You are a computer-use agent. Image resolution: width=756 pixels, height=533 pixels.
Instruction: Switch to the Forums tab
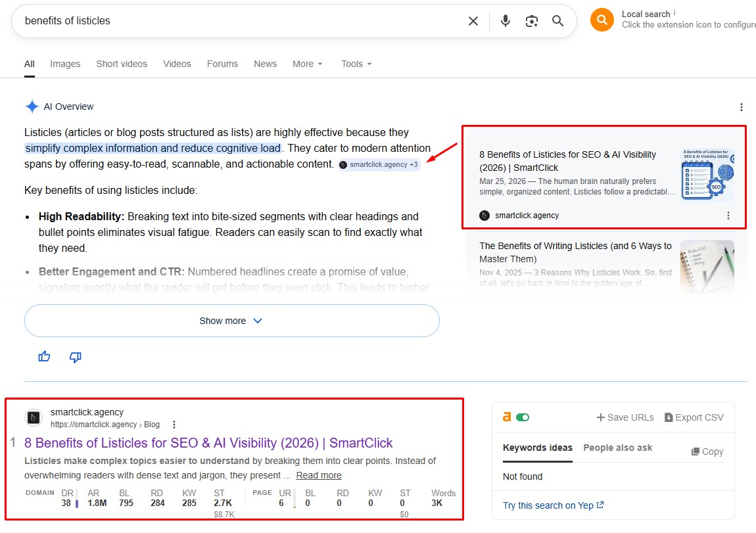222,64
